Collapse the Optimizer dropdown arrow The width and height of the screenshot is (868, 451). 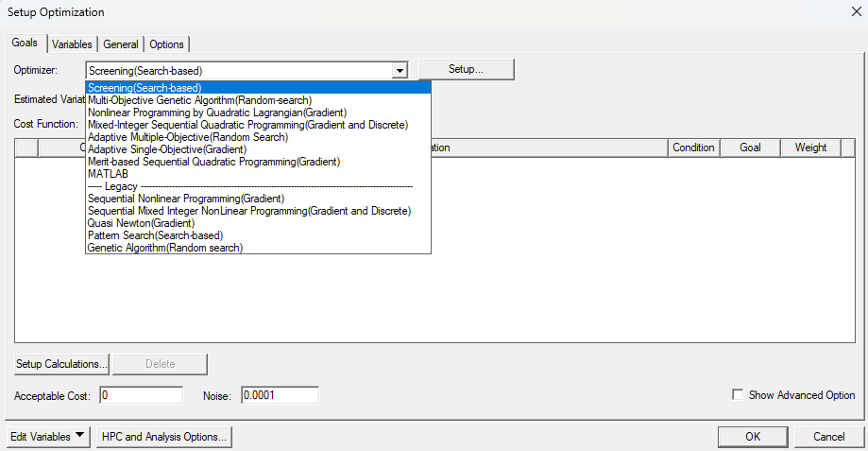point(400,70)
